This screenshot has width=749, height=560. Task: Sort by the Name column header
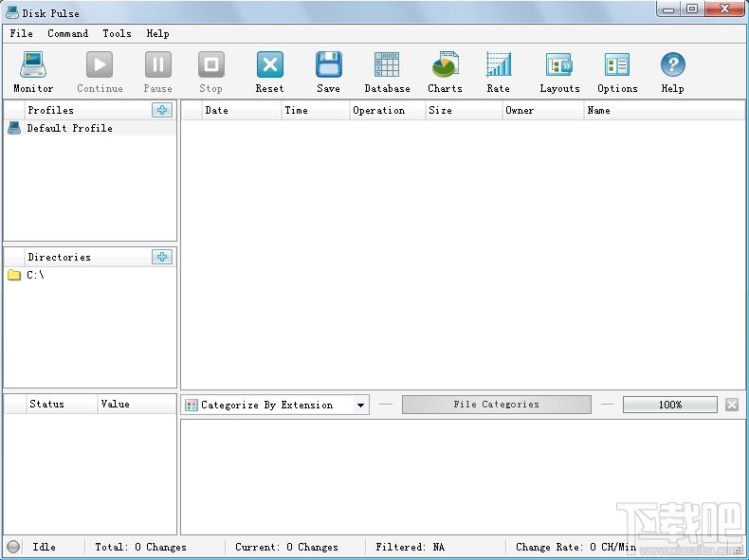(664, 110)
